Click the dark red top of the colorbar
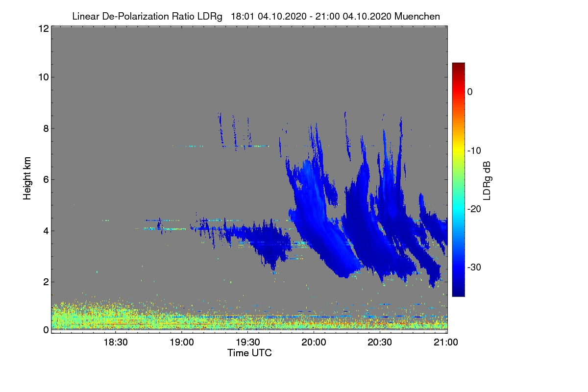Viewport: 588px width, 392px height. [x=458, y=66]
